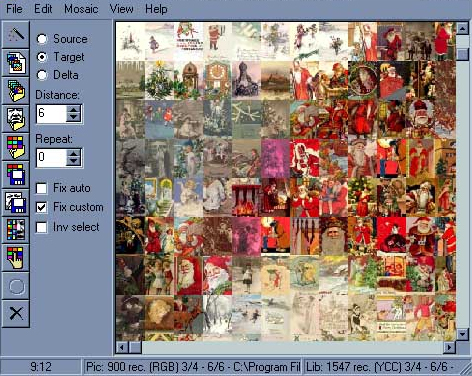This screenshot has height=376, width=472.
Task: Open the Mosaic menu
Action: coord(81,9)
